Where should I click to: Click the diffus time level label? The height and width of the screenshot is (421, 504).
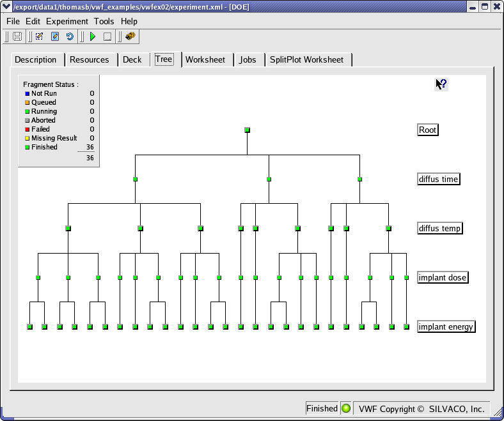pos(439,179)
